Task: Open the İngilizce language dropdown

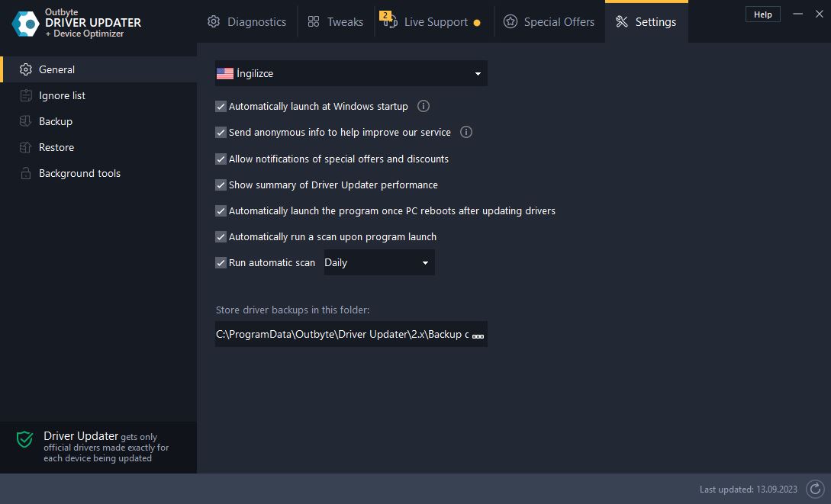Action: [x=351, y=74]
